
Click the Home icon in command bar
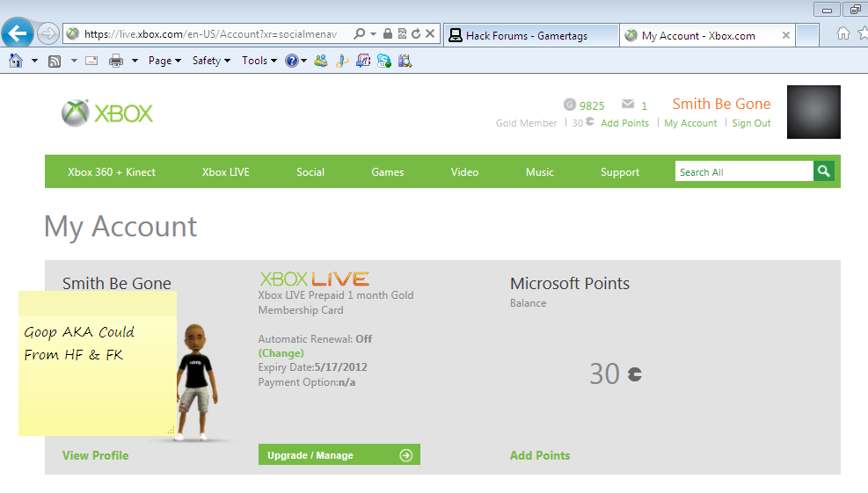click(16, 61)
